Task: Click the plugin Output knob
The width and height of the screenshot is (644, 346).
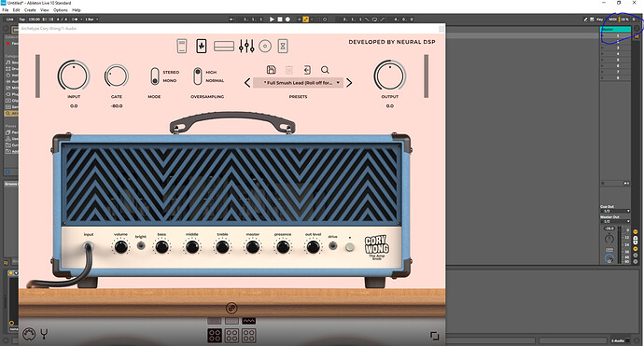Action: (390, 76)
